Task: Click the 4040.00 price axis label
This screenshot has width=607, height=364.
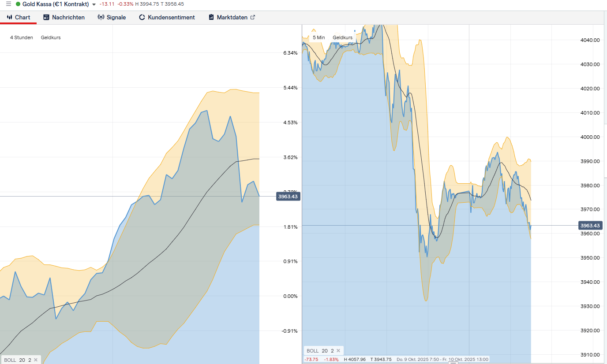Action: click(x=590, y=40)
